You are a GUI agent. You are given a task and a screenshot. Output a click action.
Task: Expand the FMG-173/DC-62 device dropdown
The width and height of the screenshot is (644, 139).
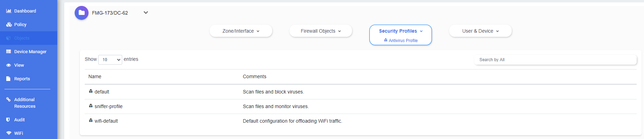pyautogui.click(x=146, y=13)
